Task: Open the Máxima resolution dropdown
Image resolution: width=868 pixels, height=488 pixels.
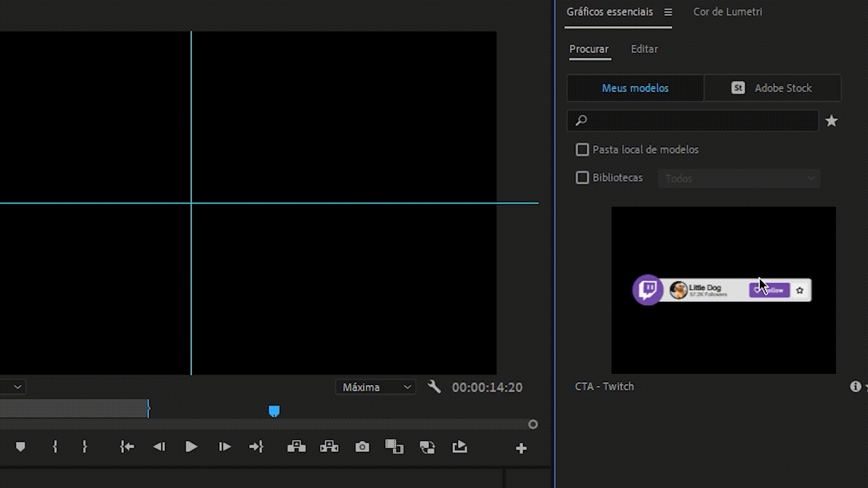Action: point(376,387)
